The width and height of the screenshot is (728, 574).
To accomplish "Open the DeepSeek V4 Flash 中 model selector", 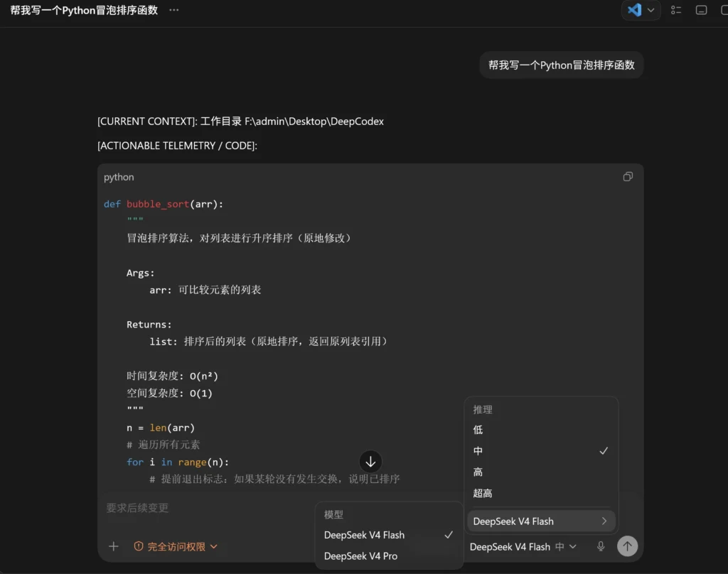I will click(x=523, y=547).
